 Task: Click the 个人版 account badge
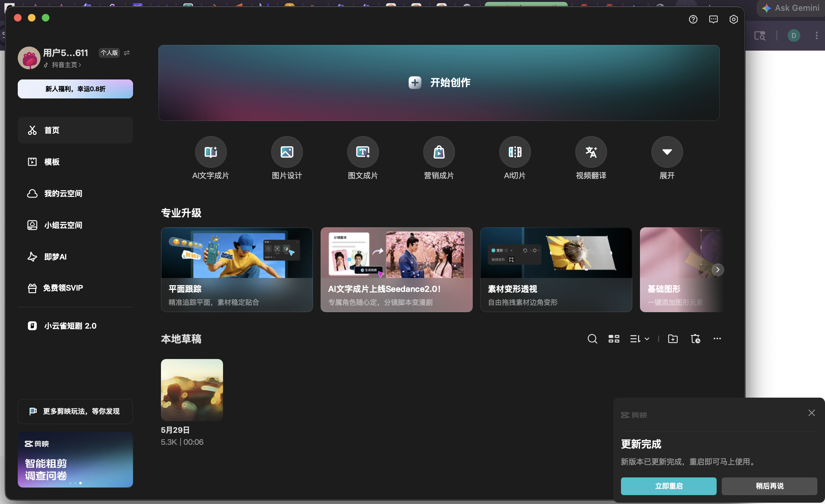click(109, 53)
